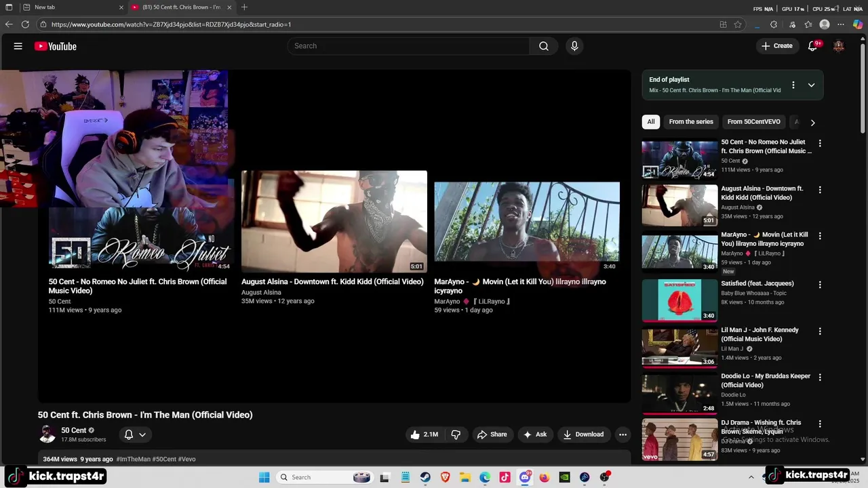Viewport: 868px width, 488px height.
Task: Open options for Lil Man J sidebar video
Action: [x=820, y=331]
